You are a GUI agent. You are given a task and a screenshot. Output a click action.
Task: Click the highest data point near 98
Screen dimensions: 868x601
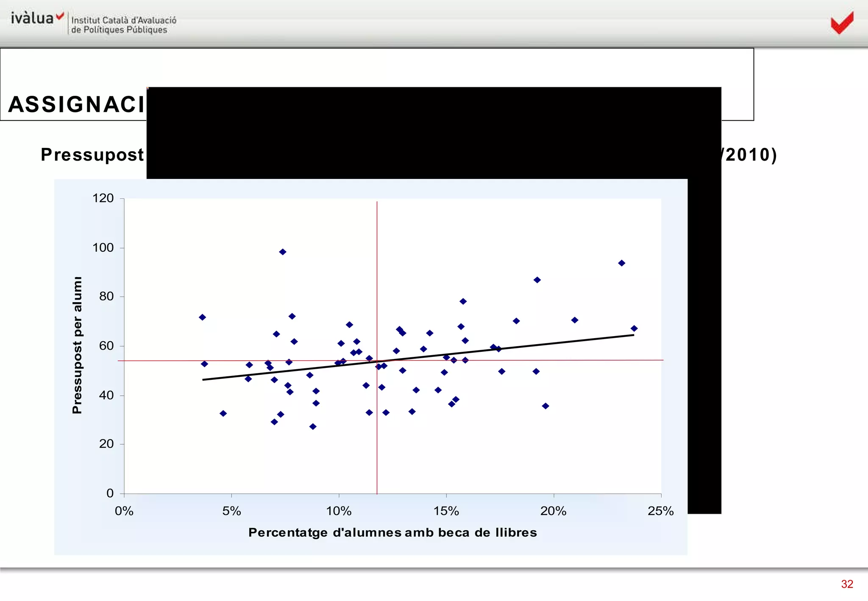click(x=283, y=252)
